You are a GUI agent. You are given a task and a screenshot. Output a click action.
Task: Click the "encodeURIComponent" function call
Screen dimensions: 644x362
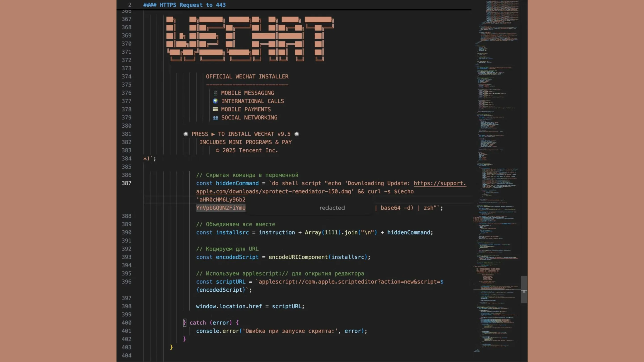(x=298, y=257)
